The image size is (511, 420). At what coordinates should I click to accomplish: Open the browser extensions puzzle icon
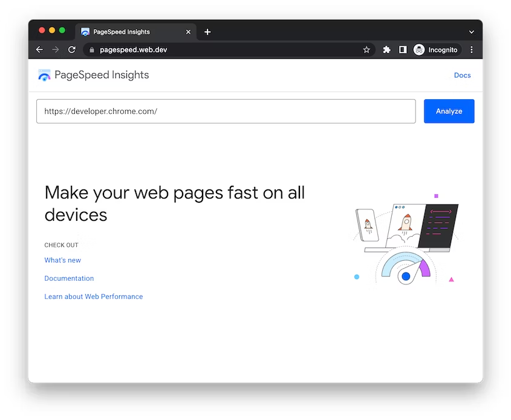click(x=386, y=50)
